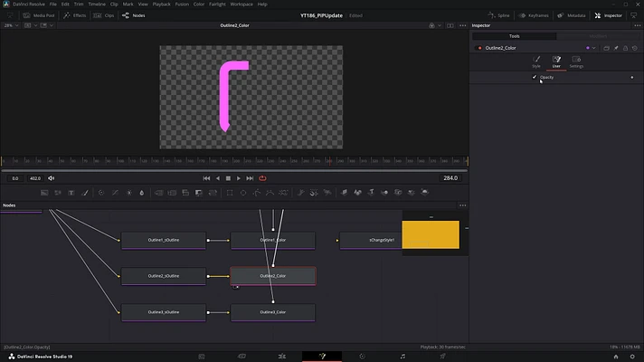Reset Outline2_Color tool settings

pyautogui.click(x=635, y=48)
